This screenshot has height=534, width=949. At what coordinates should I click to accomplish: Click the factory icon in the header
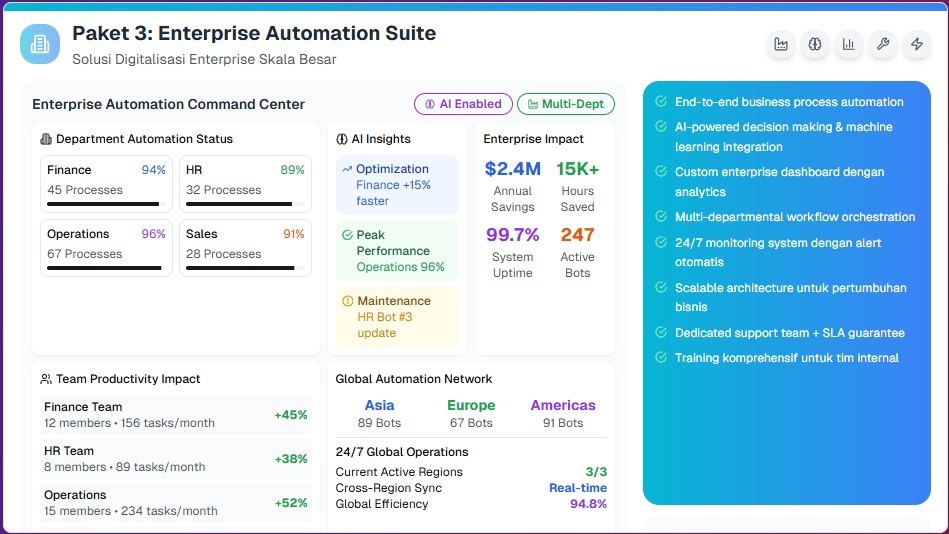pyautogui.click(x=781, y=45)
